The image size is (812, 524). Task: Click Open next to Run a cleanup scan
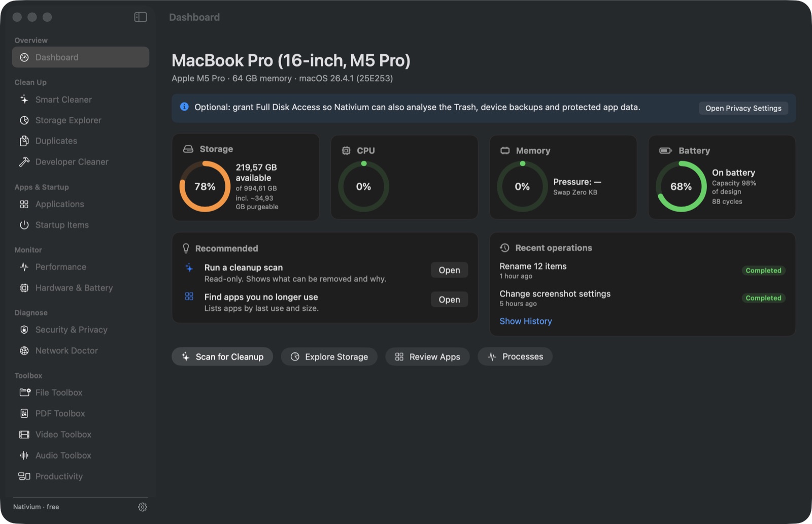[x=449, y=270]
